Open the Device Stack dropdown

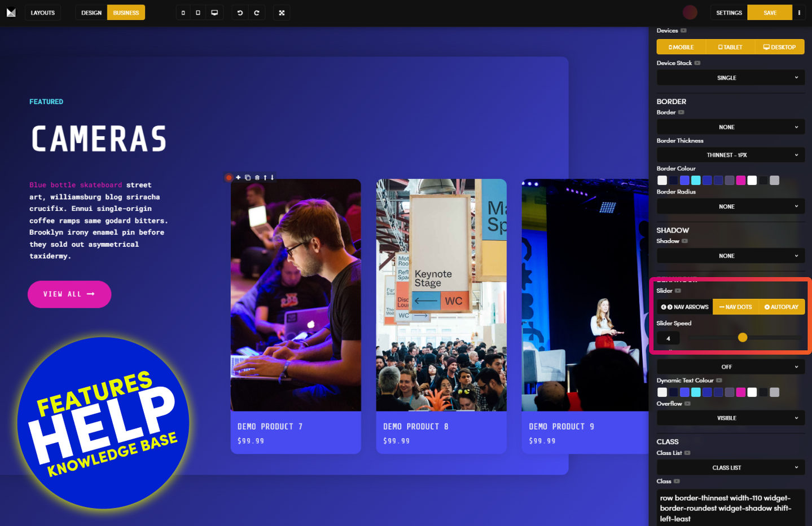730,78
